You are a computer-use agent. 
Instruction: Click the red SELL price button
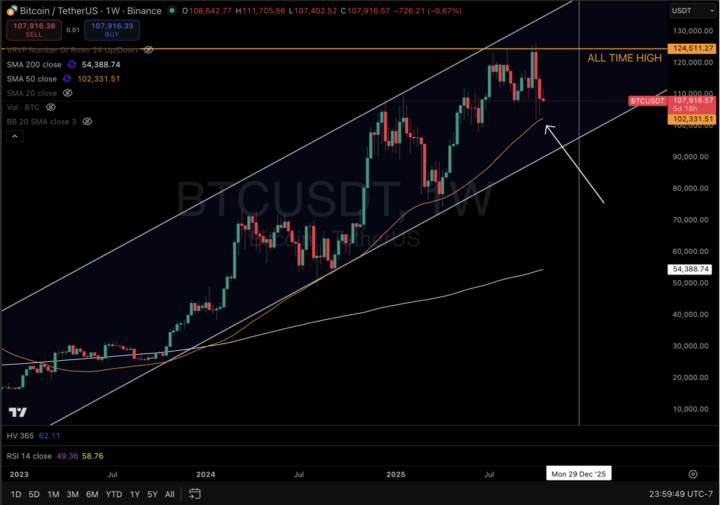coord(34,30)
